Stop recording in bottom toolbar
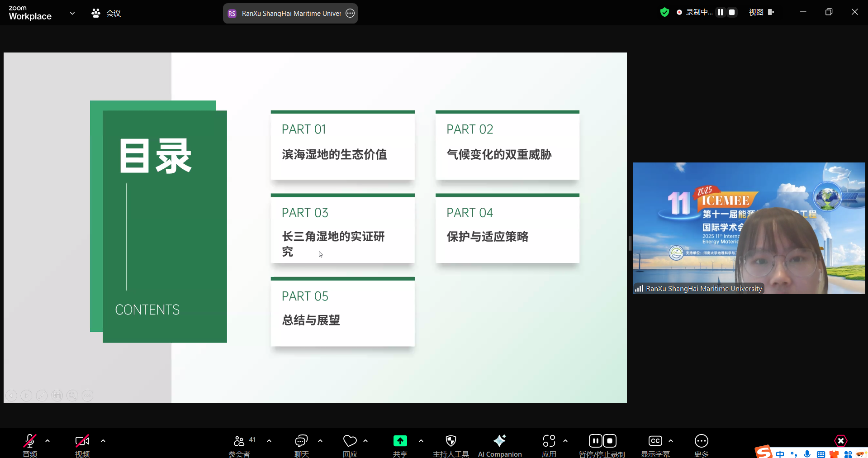Viewport: 868px width, 458px height. click(x=610, y=441)
